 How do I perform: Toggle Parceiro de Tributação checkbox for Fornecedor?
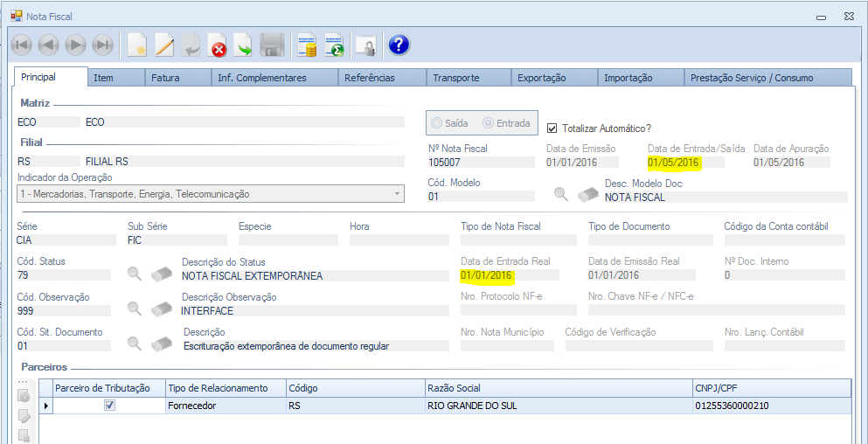coord(109,406)
